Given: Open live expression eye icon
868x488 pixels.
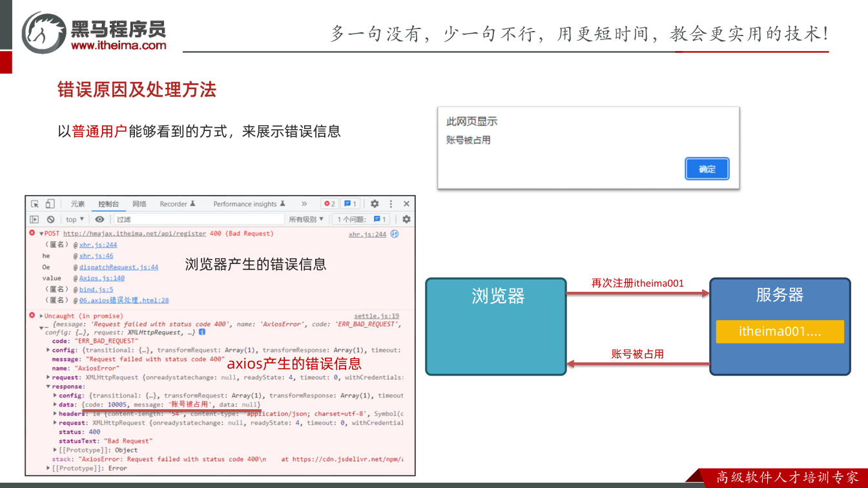Looking at the screenshot, I should (99, 219).
